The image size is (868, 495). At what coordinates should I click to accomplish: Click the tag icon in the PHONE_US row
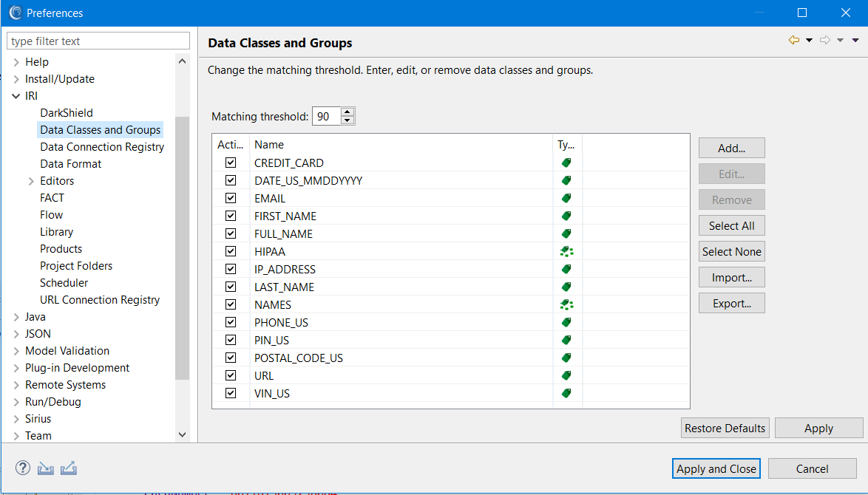coord(566,322)
